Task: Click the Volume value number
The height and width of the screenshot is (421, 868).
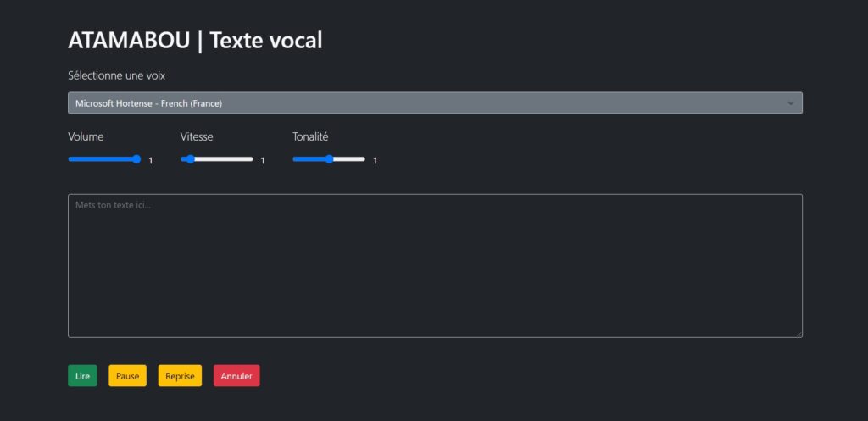Action: [x=151, y=160]
